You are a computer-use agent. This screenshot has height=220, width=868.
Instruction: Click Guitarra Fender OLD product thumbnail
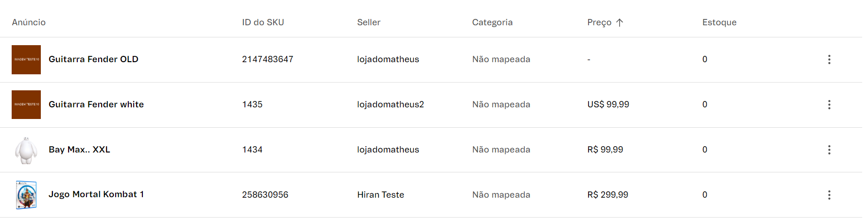tap(26, 59)
